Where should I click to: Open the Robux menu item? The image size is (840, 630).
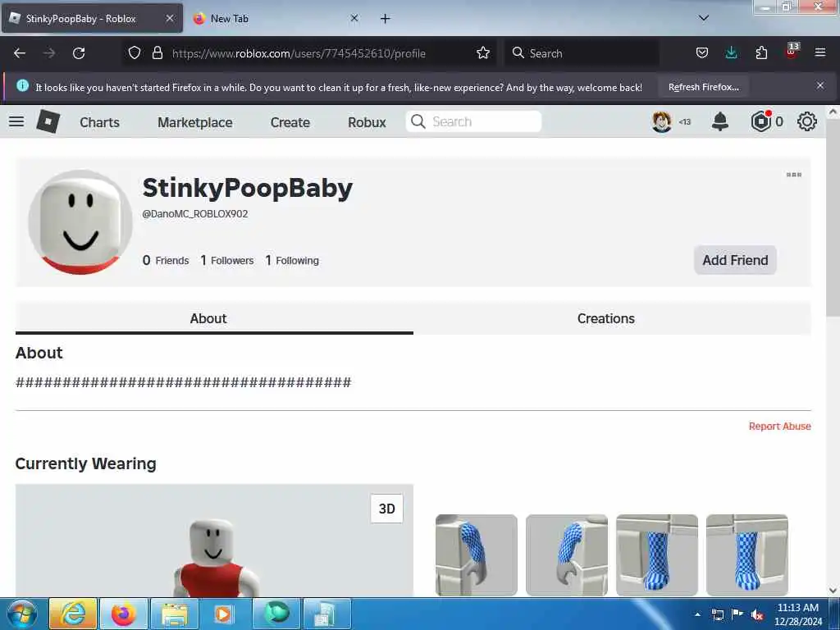367,122
